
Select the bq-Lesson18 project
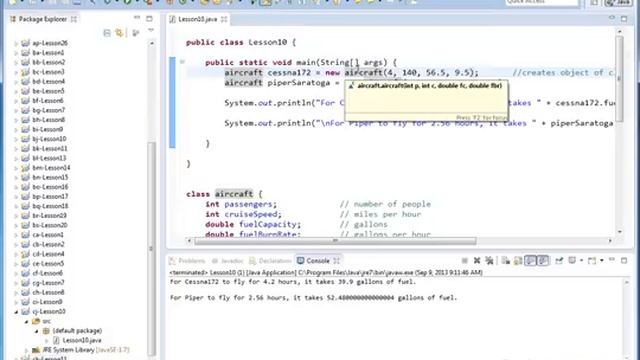pos(50,206)
